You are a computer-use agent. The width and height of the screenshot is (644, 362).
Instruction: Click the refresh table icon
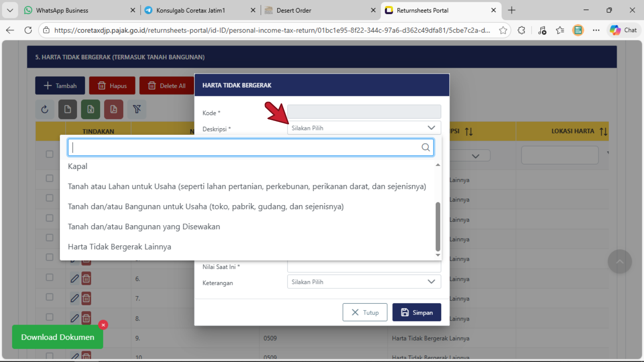pyautogui.click(x=45, y=109)
